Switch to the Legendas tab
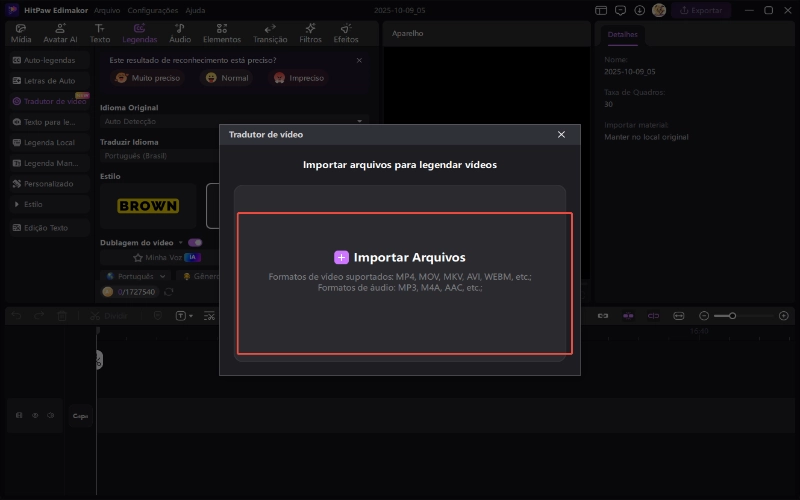Image resolution: width=800 pixels, height=500 pixels. point(139,33)
